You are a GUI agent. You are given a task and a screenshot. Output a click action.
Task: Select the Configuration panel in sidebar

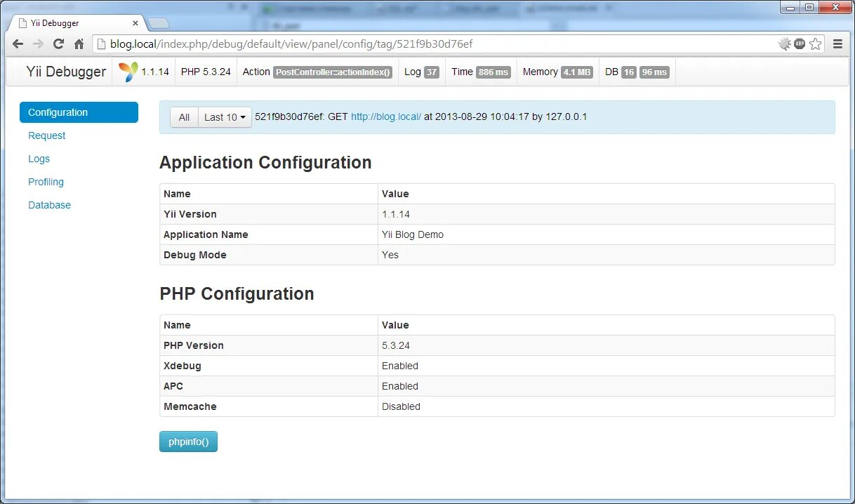79,112
